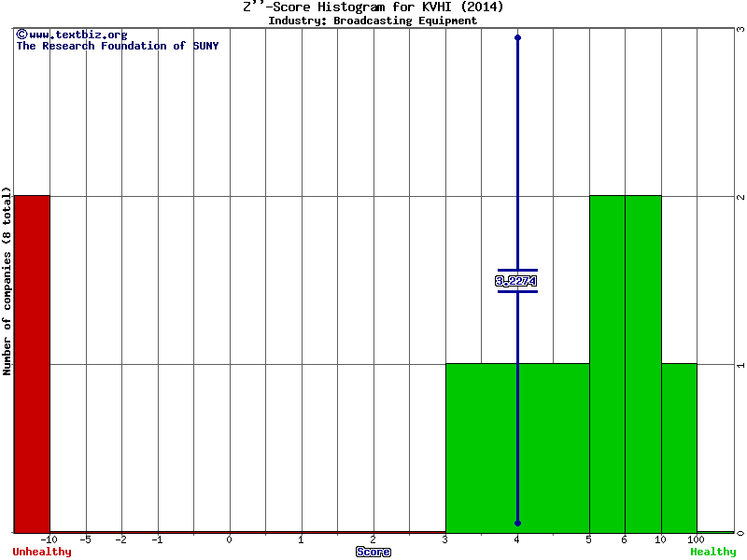
Task: Click the 100 tick label on the x-axis
Action: pos(697,539)
